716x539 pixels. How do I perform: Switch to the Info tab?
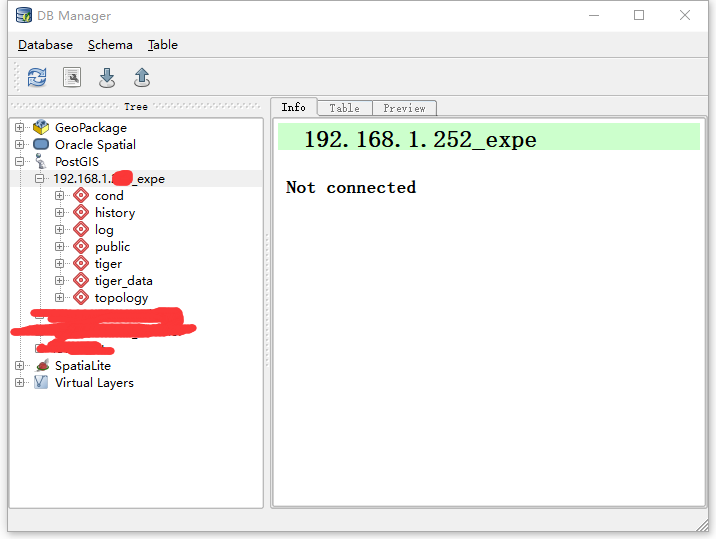pyautogui.click(x=294, y=107)
